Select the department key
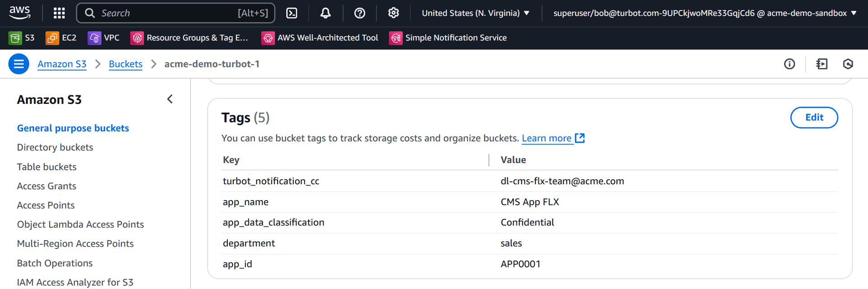The width and height of the screenshot is (868, 289). tap(249, 243)
